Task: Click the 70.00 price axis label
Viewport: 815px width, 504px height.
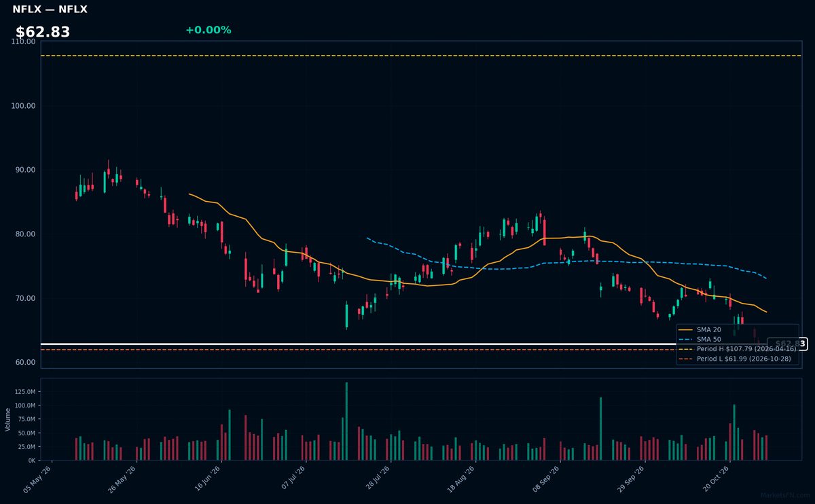Action: [25, 298]
